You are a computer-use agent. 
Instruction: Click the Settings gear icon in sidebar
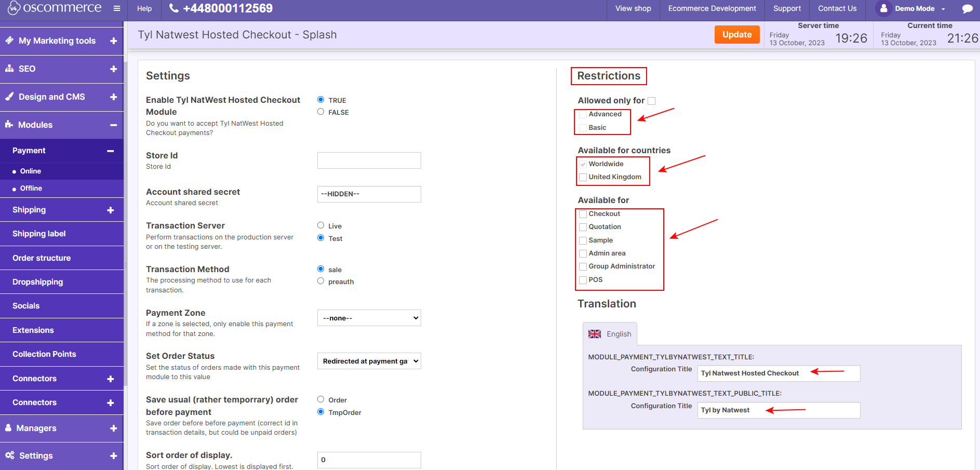point(9,455)
